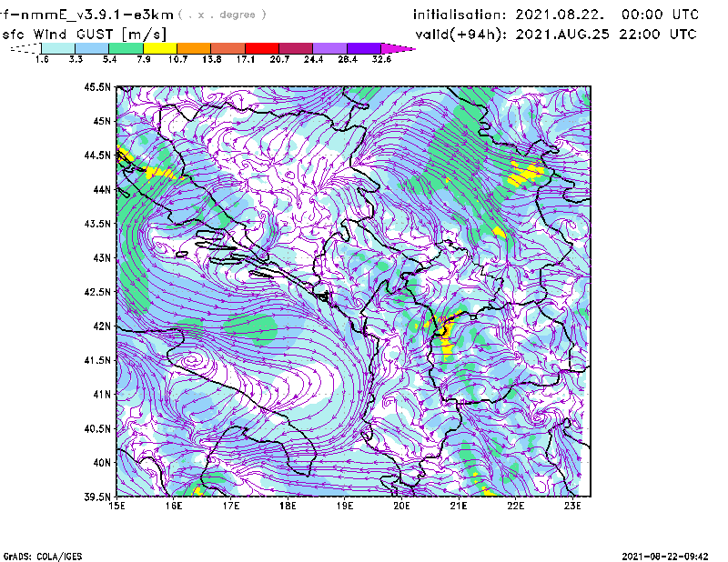Click the 19E longitude axis label
The image size is (728, 562).
[x=345, y=506]
